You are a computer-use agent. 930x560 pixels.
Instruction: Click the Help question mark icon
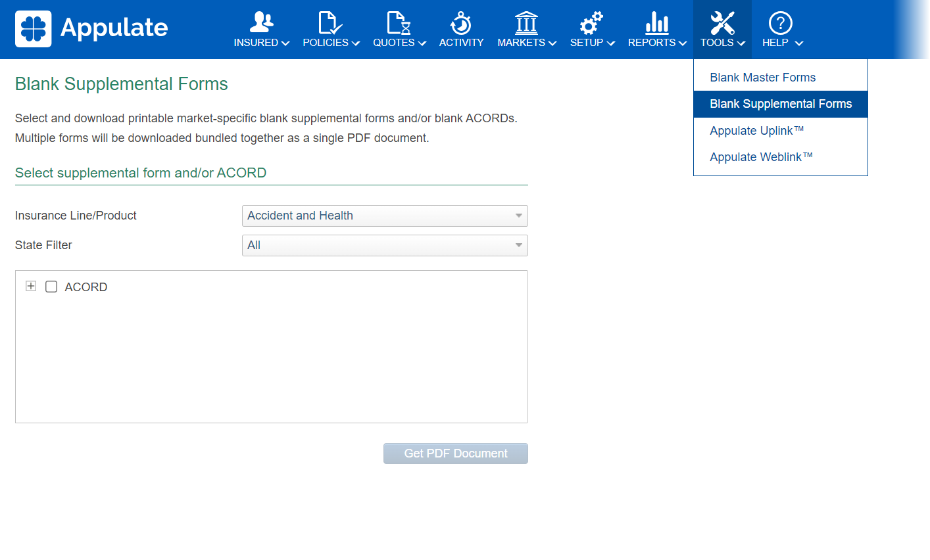point(780,22)
